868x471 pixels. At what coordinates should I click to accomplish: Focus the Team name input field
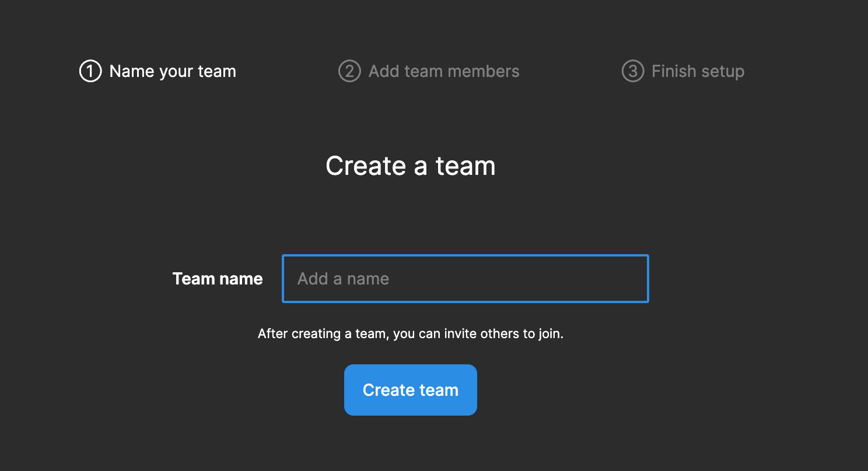[466, 279]
